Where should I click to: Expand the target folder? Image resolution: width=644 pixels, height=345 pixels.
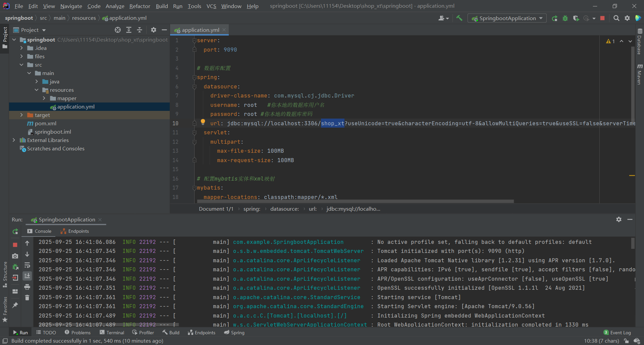[22, 115]
